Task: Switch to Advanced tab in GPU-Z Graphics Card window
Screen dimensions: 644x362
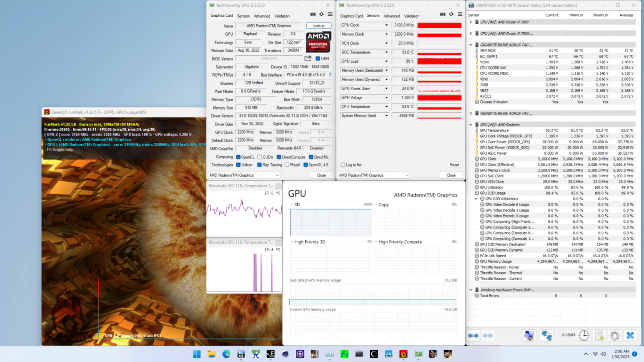Action: (261, 16)
